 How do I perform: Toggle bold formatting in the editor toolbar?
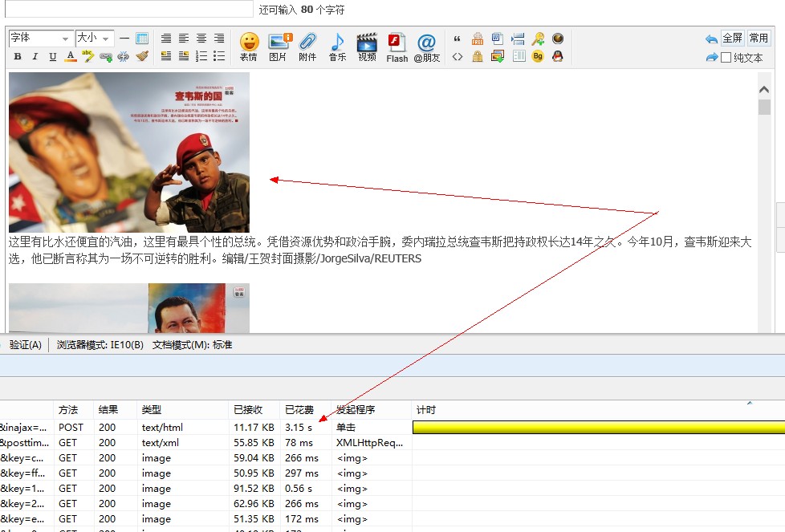pyautogui.click(x=18, y=56)
